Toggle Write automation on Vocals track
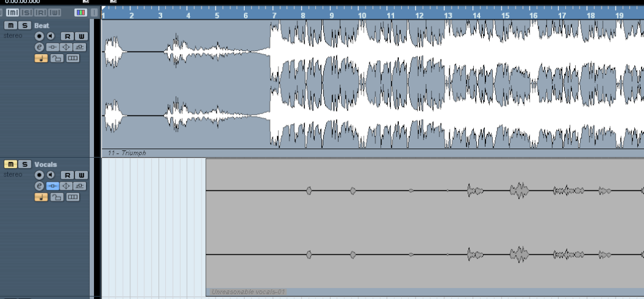 point(81,175)
